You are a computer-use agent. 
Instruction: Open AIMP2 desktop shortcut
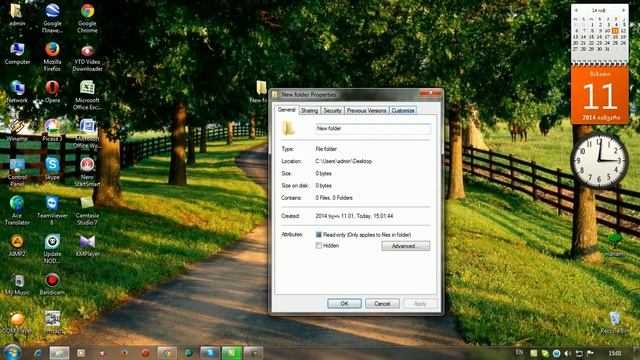(x=17, y=245)
